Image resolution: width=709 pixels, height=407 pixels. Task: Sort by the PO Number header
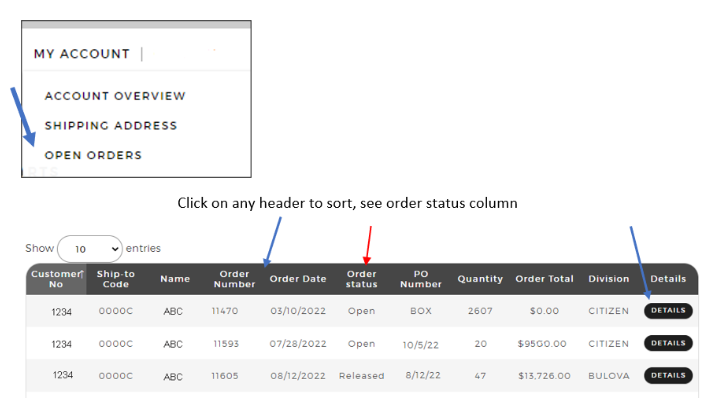421,279
